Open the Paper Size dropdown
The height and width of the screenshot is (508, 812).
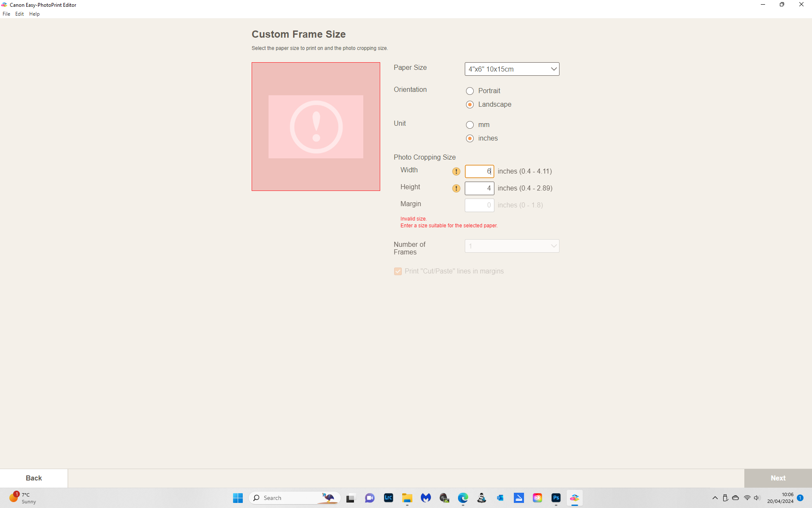(x=512, y=69)
